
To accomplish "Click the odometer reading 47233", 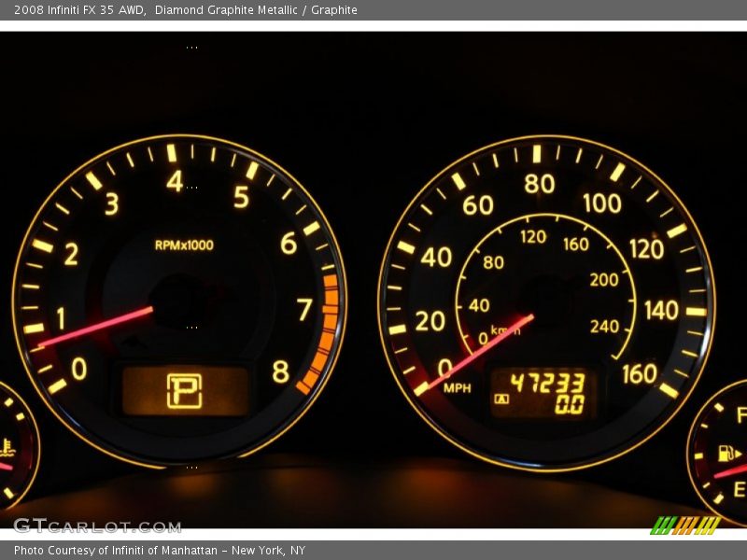I will click(x=546, y=383).
